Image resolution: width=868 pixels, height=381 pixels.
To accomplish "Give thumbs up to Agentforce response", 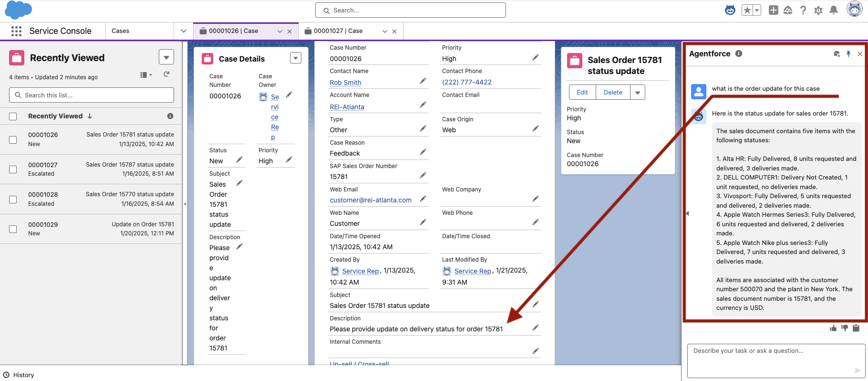I will pos(833,328).
